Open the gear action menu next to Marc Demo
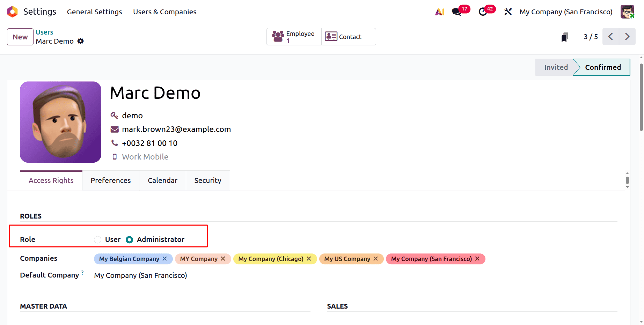The width and height of the screenshot is (644, 325). [x=81, y=41]
